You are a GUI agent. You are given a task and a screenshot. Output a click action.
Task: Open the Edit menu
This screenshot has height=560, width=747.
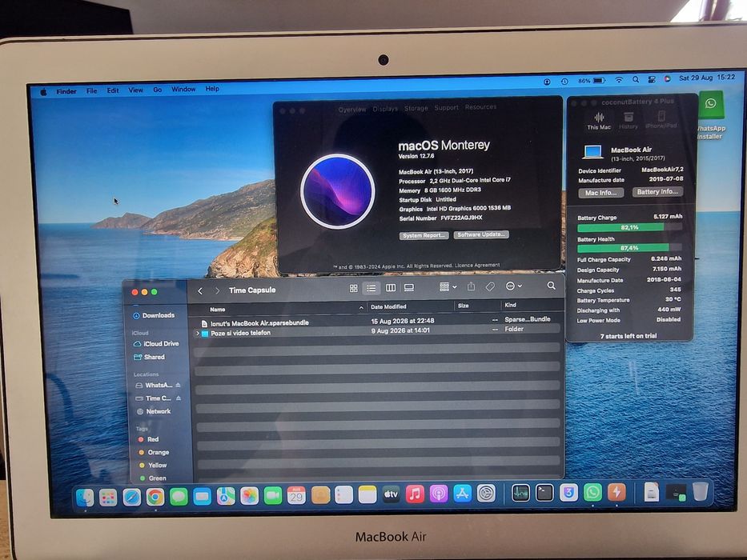tap(113, 90)
